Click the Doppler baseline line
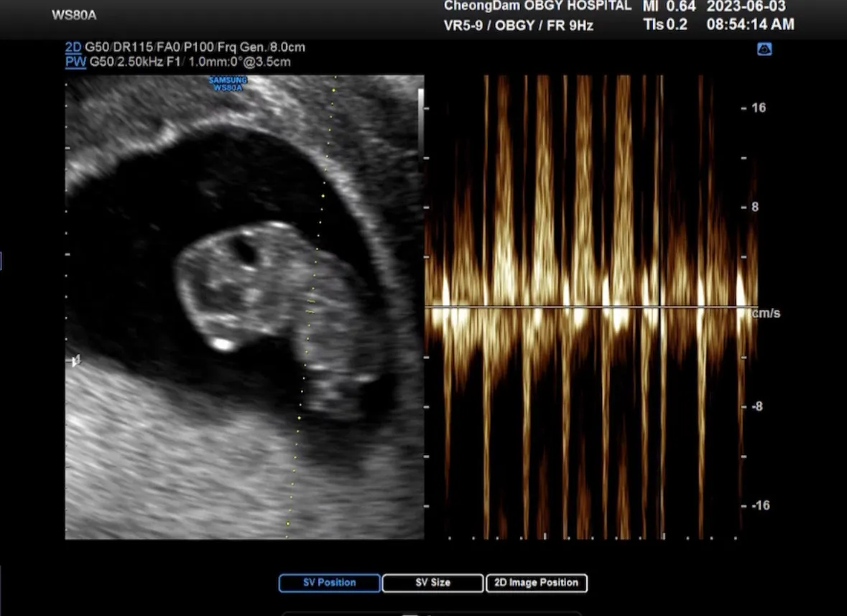This screenshot has height=616, width=847. coord(589,307)
